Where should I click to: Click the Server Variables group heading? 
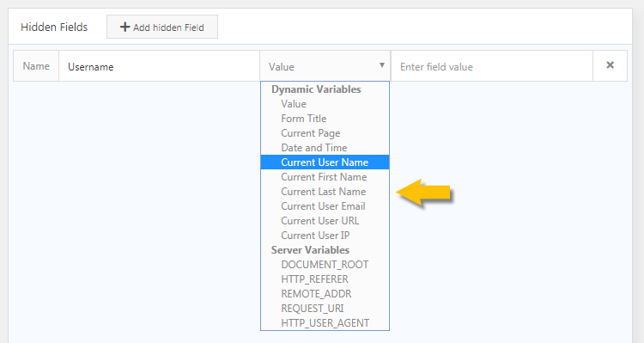(310, 250)
